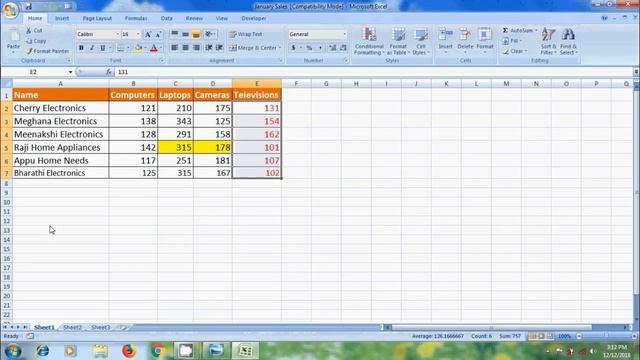Open Conditional Formatting gallery

tap(369, 41)
